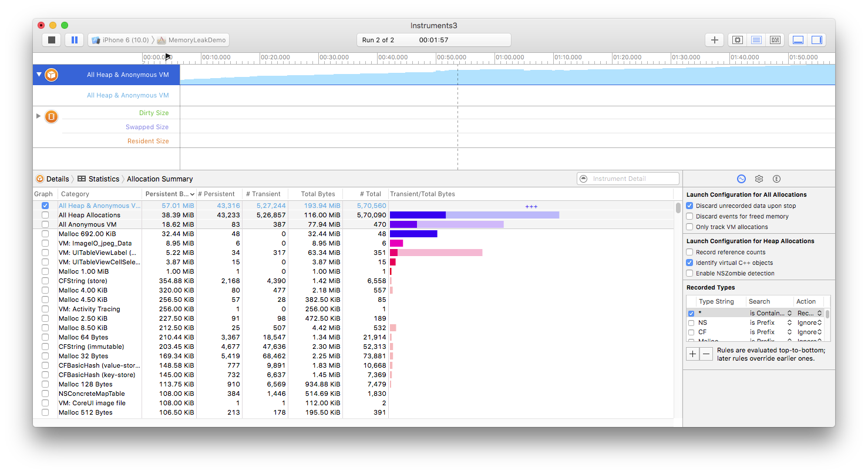This screenshot has height=474, width=868.
Task: Click the Allocation Summary breadcrumb item
Action: click(160, 179)
